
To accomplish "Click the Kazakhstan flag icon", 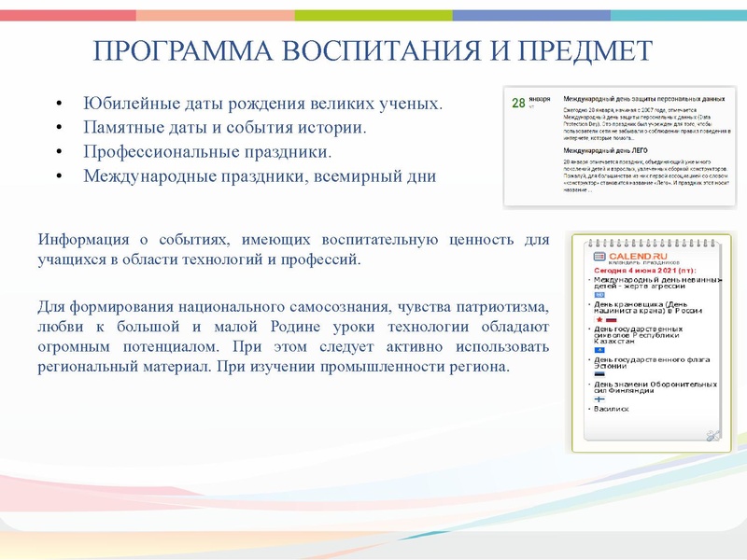I will (601, 350).
